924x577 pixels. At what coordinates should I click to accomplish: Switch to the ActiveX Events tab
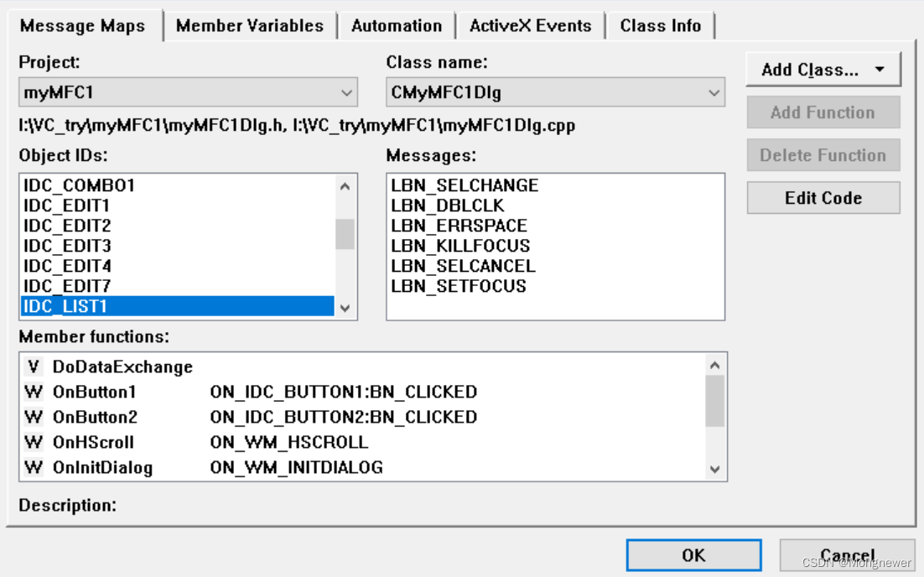[528, 25]
